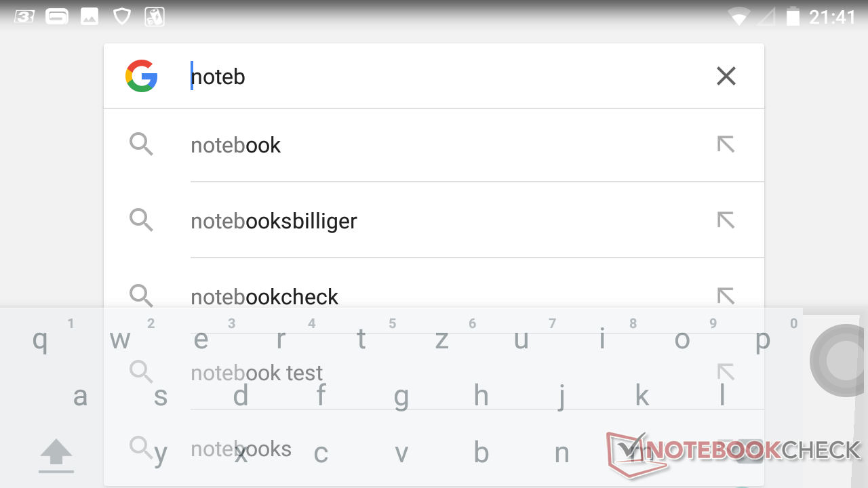
Task: Tap the magnifier icon next to 'notebook'
Action: click(141, 144)
